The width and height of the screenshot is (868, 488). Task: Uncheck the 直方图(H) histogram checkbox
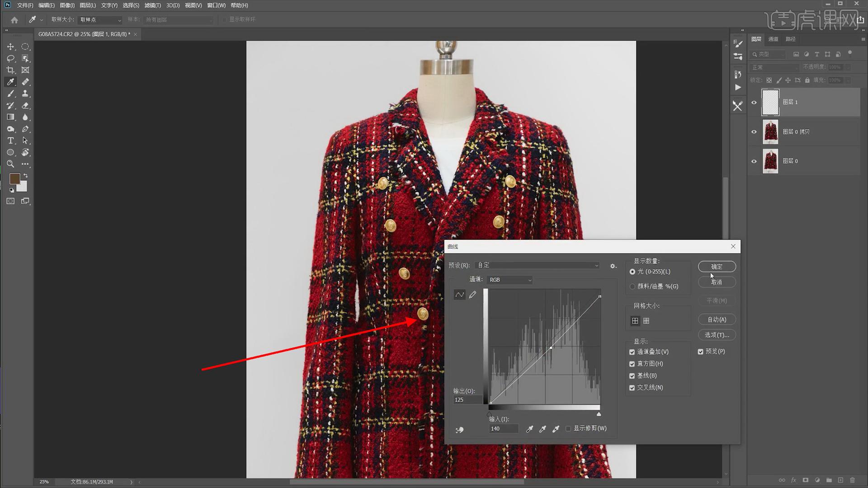[632, 364]
